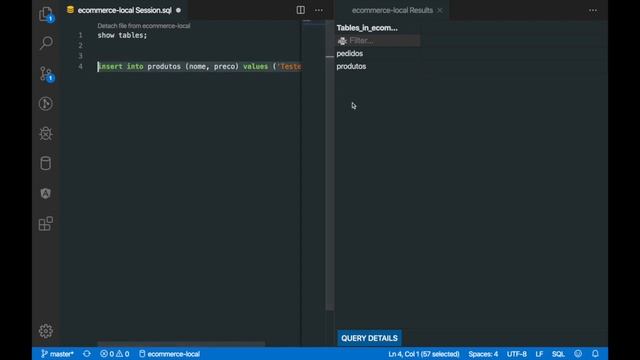Open errors and warnings problems indicator

point(115,354)
